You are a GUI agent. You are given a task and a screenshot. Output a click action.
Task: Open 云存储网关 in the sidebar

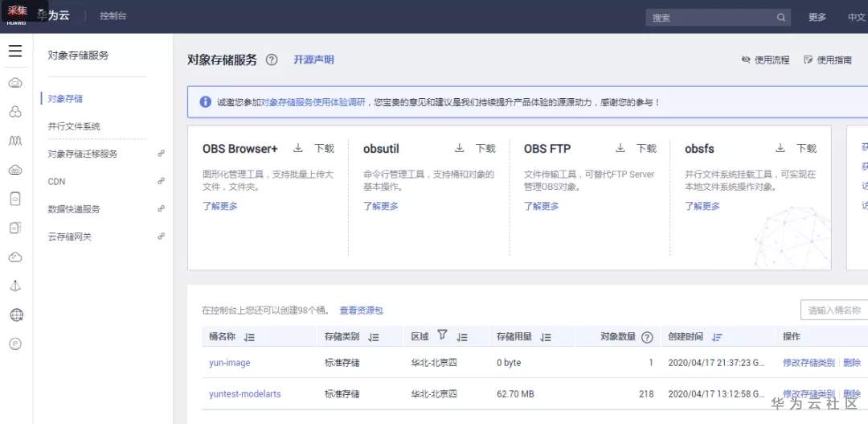70,237
